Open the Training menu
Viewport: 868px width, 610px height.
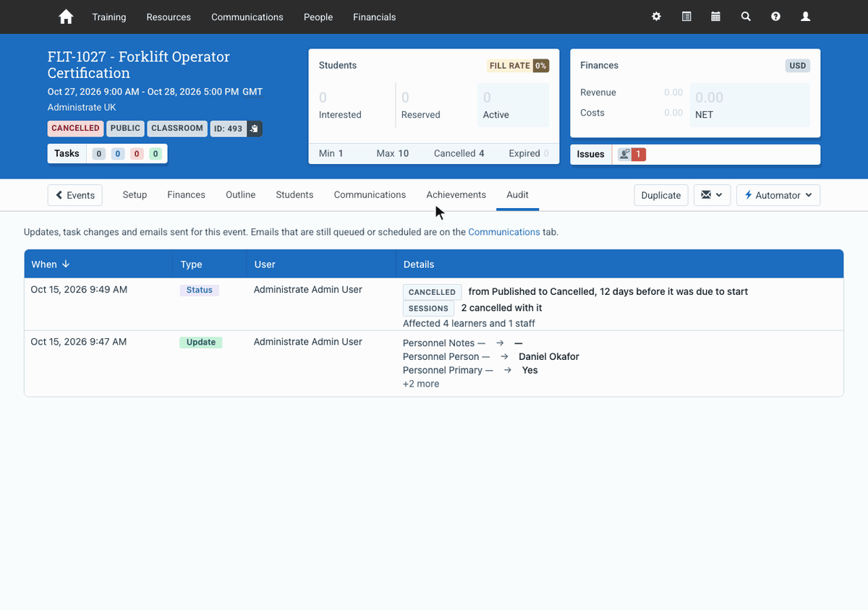coord(109,17)
